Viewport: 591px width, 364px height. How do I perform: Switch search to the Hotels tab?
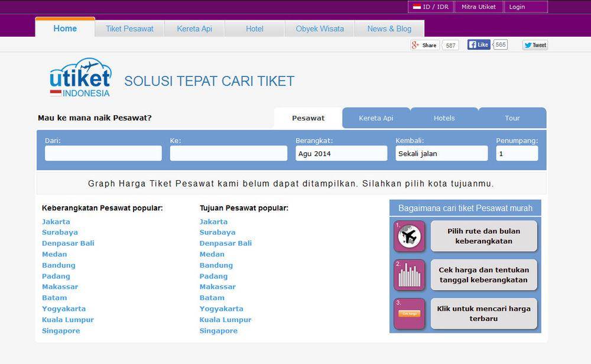(444, 118)
